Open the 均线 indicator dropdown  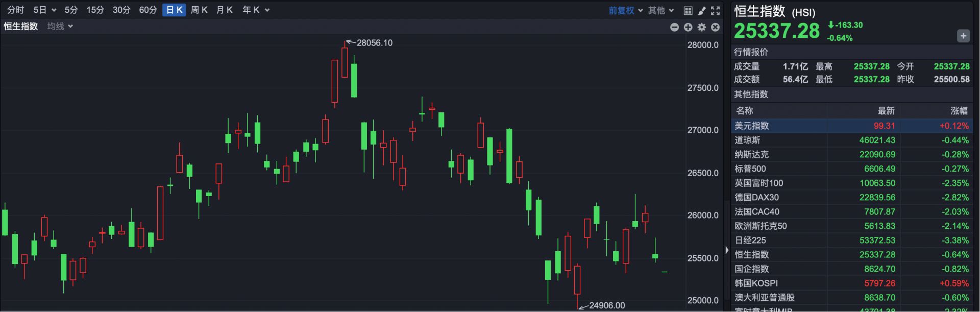click(60, 26)
